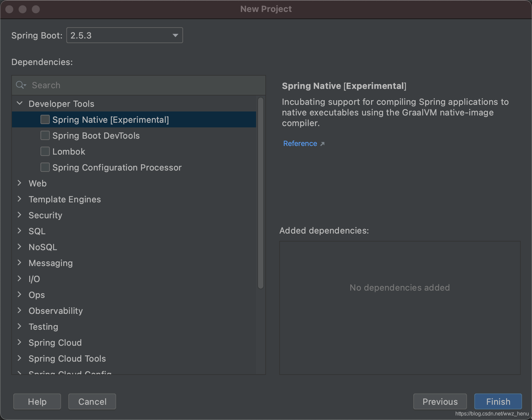Expand the Security category
Screen dimensions: 532x420
(x=20, y=215)
